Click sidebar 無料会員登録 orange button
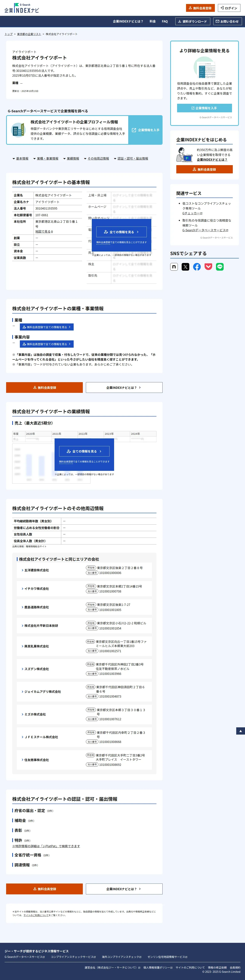Image resolution: width=245 pixels, height=980 pixels. [x=204, y=169]
